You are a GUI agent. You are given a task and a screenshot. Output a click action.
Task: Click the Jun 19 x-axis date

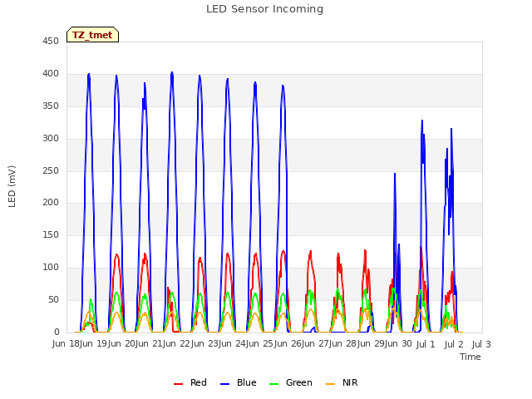coord(94,344)
